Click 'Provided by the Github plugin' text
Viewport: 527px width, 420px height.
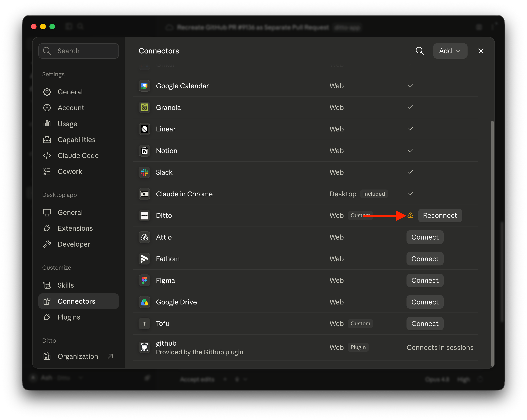[199, 352]
